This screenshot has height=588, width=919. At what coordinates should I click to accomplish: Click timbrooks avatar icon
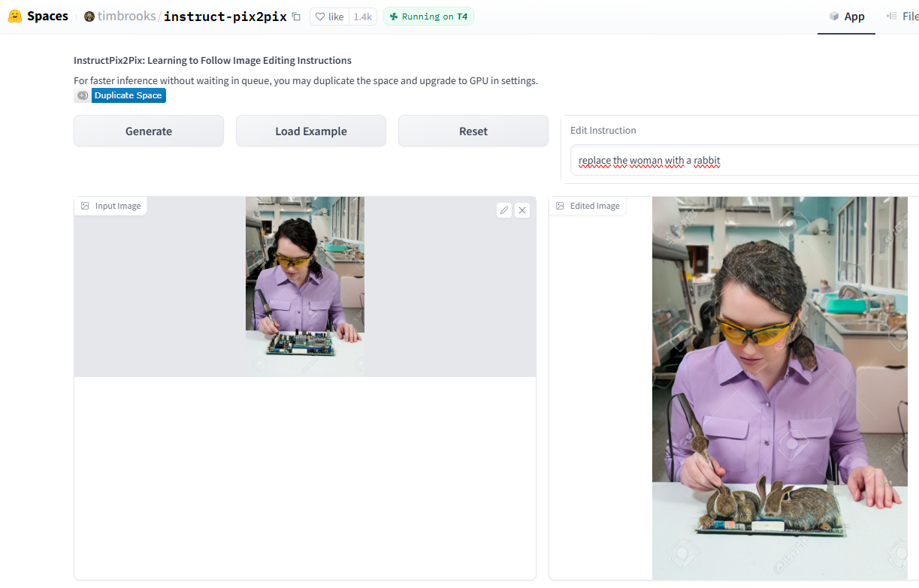[x=89, y=17]
